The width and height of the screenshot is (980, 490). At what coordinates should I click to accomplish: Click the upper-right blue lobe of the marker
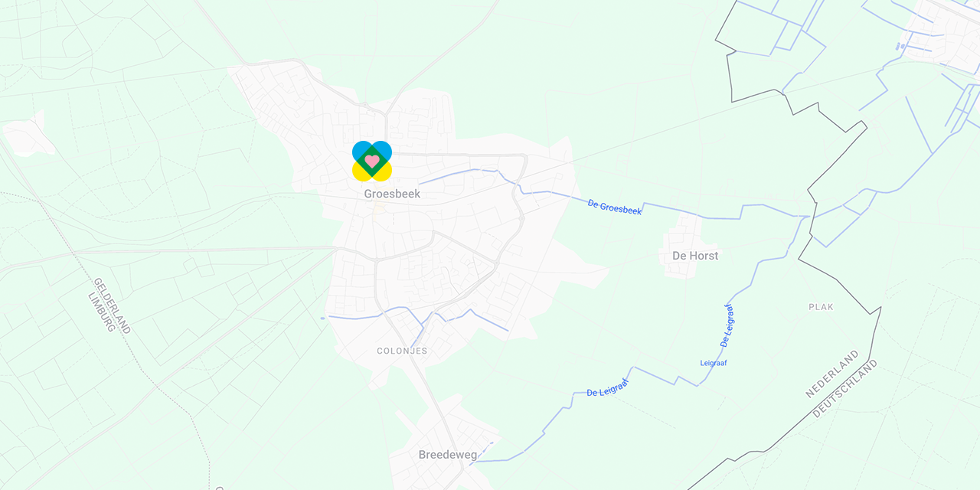[x=384, y=149]
